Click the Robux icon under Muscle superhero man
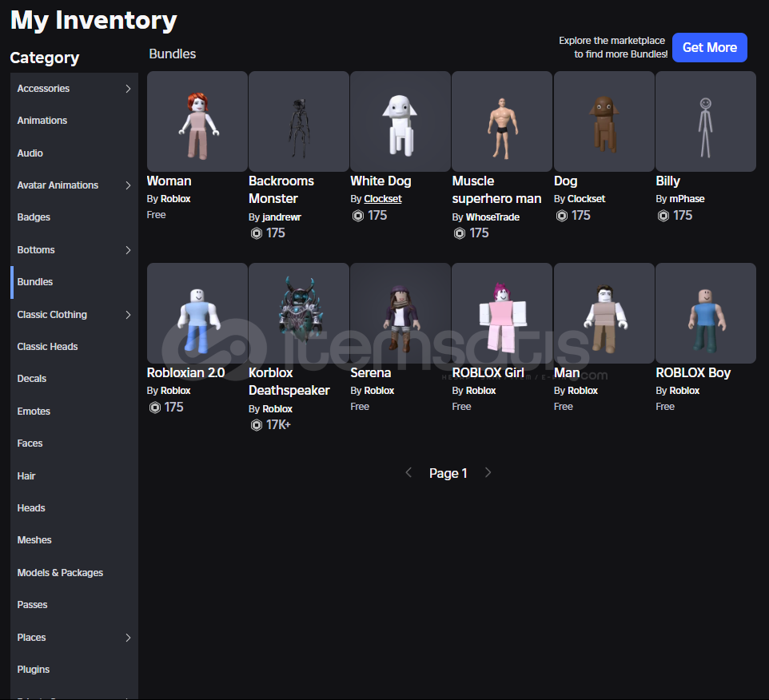 click(459, 233)
